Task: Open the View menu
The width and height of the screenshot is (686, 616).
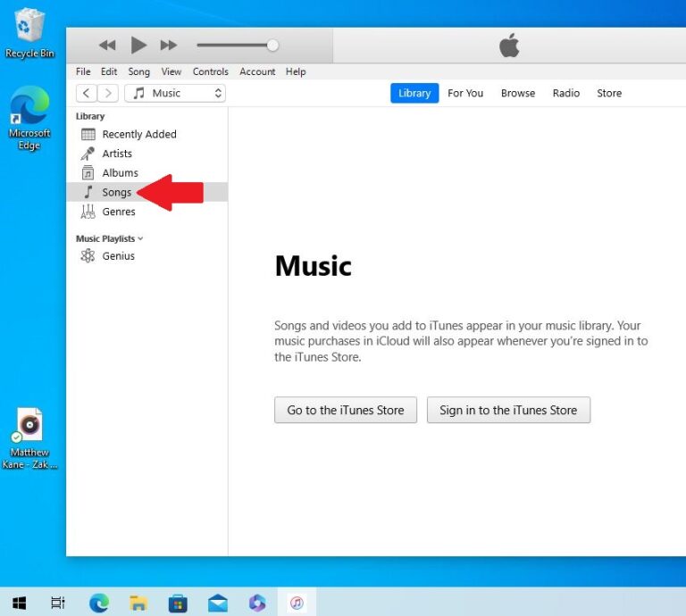Action: coord(171,71)
